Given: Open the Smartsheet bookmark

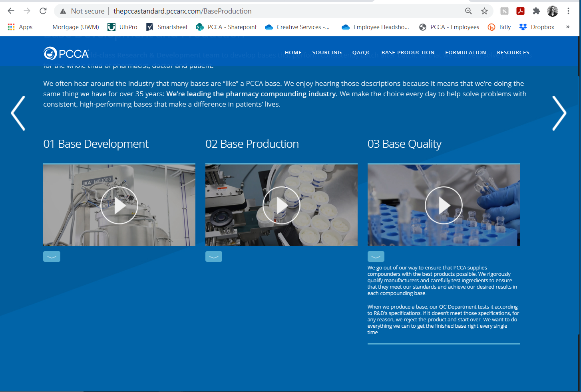Looking at the screenshot, I should (167, 27).
